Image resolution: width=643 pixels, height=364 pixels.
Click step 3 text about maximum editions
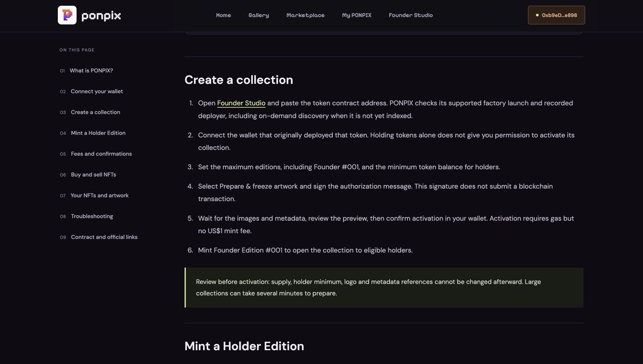click(349, 167)
